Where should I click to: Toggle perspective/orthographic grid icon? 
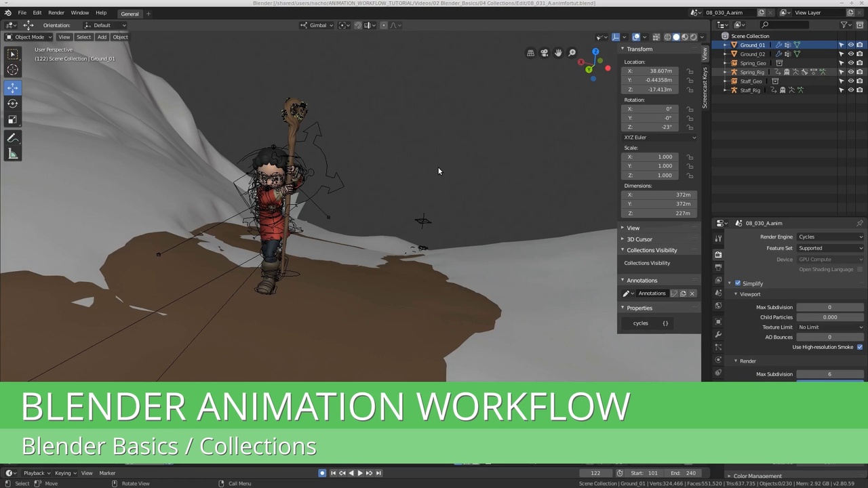[530, 53]
